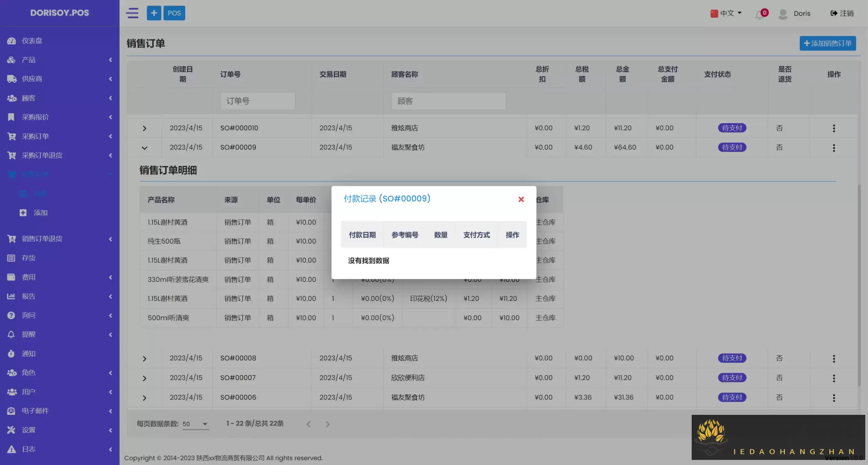This screenshot has height=465, width=868.
Task: Expand the 提醒 sidebar menu
Action: point(60,334)
